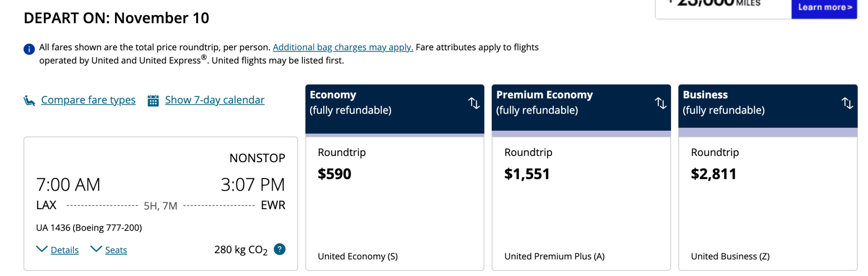Open the Additional bag charges may apply link
Screen dimensions: 868x276
point(343,47)
